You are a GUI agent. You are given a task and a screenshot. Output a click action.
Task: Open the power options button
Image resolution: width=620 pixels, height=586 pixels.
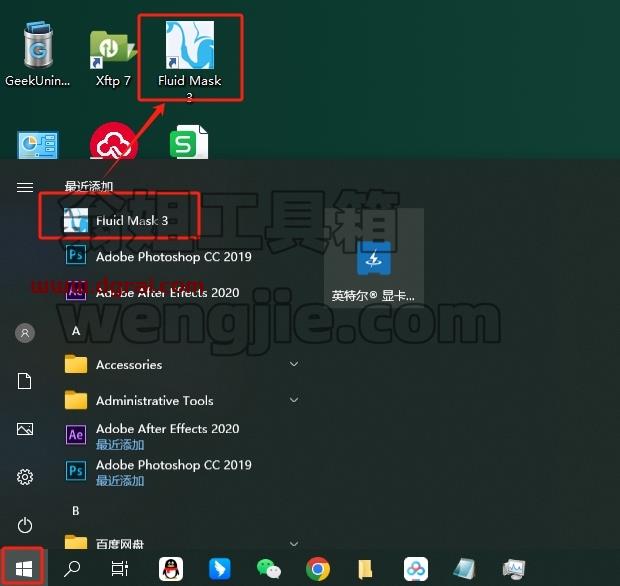pos(25,525)
